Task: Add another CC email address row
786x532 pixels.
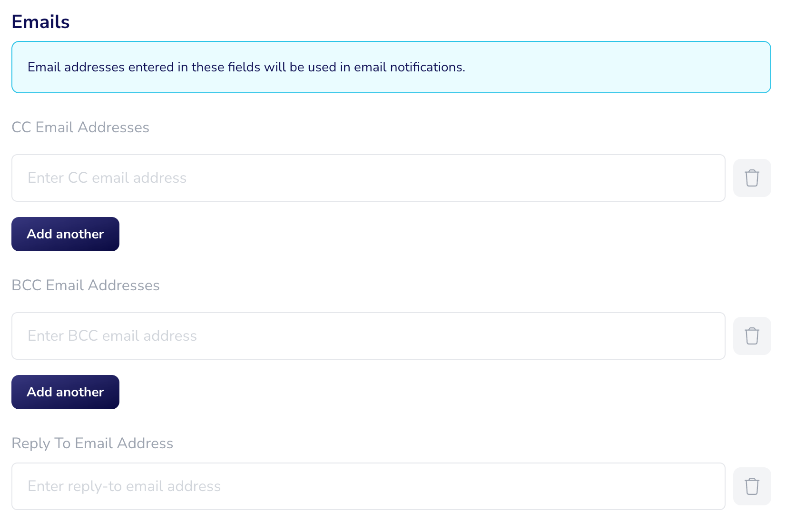Action: (x=65, y=234)
